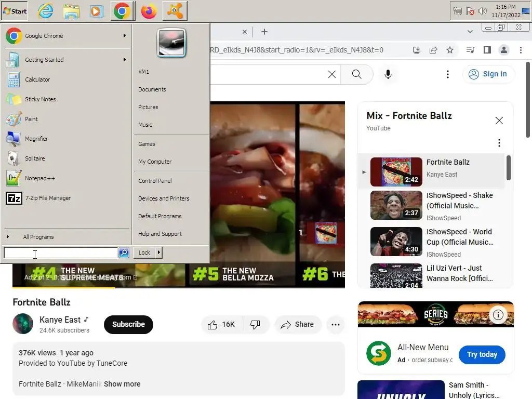Image resolution: width=532 pixels, height=399 pixels.
Task: Open Sticky Notes from Start menu
Action: (66, 99)
